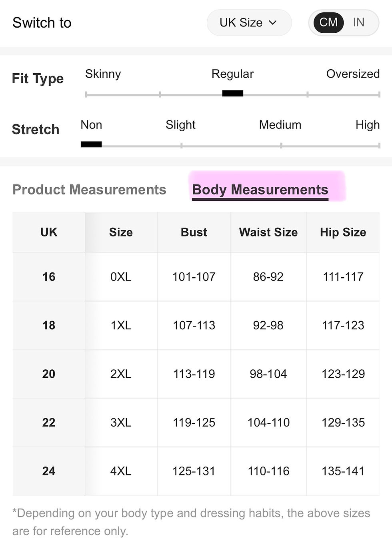The height and width of the screenshot is (549, 392).
Task: Click the Slight stretch label
Action: pyautogui.click(x=180, y=125)
